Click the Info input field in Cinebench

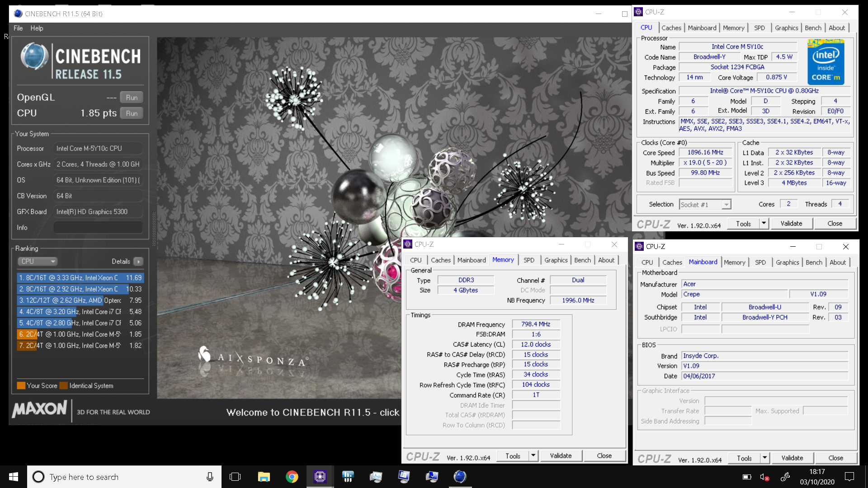coord(98,228)
